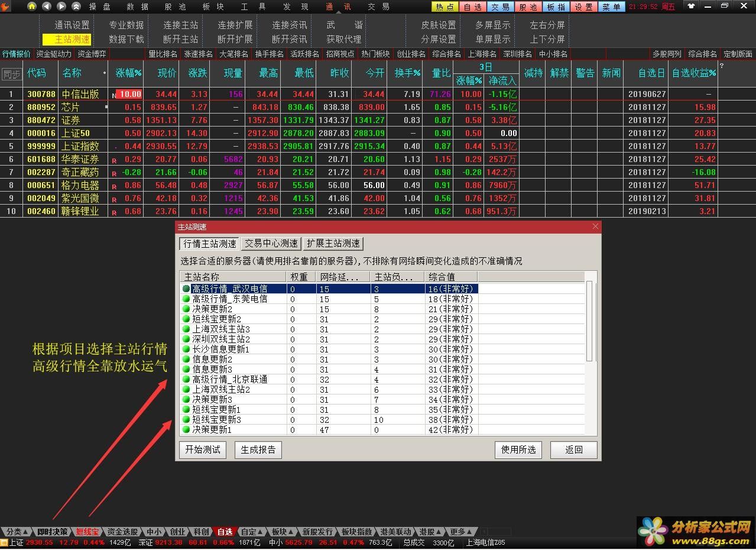The image size is (756, 550).
Task: Click the 菜单 button
Action: pyautogui.click(x=611, y=7)
